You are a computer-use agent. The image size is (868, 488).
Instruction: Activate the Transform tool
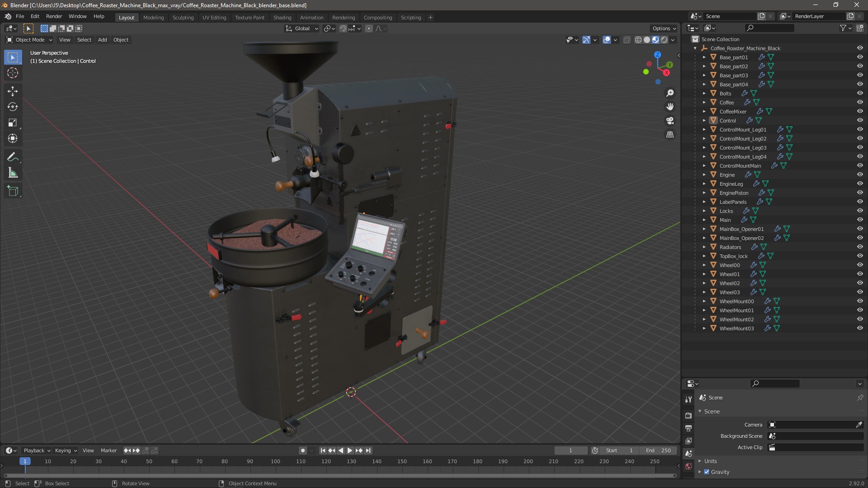[13, 138]
